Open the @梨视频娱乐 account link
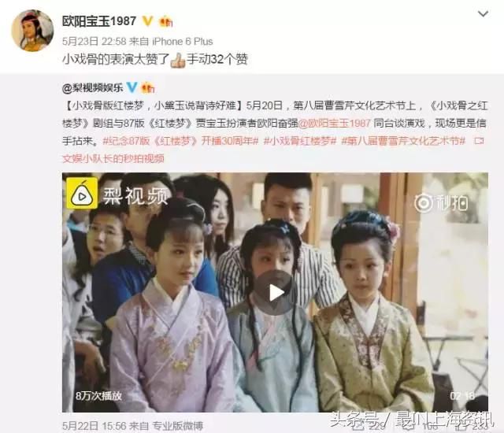 (x=93, y=88)
